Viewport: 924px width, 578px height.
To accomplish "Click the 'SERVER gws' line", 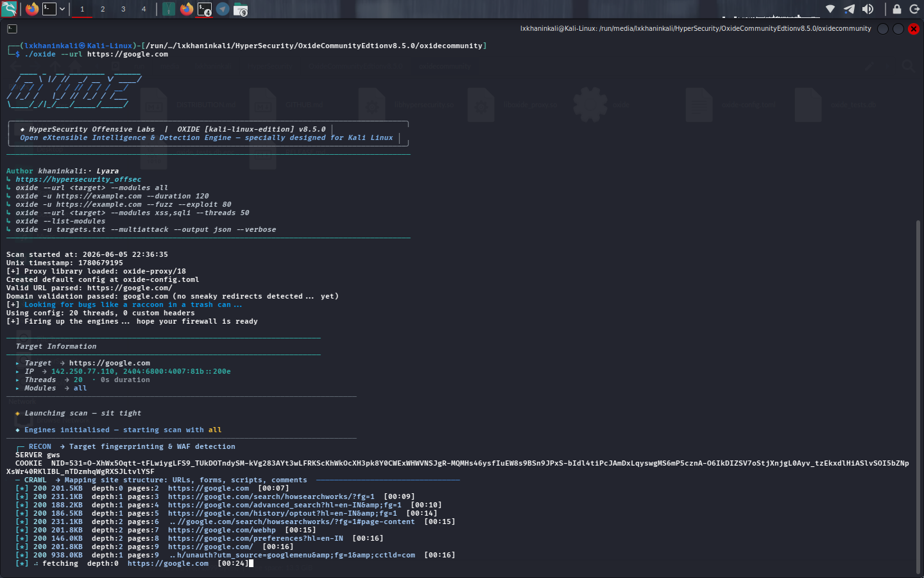I will [38, 455].
